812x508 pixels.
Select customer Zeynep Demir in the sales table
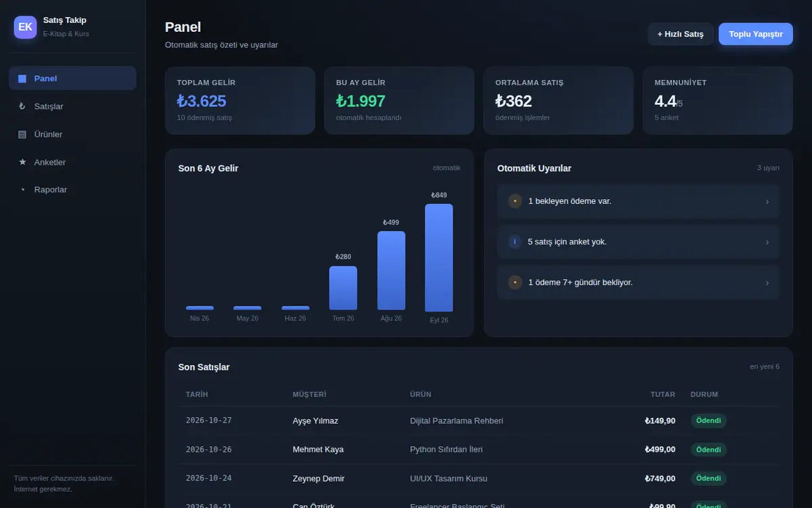pyautogui.click(x=319, y=479)
